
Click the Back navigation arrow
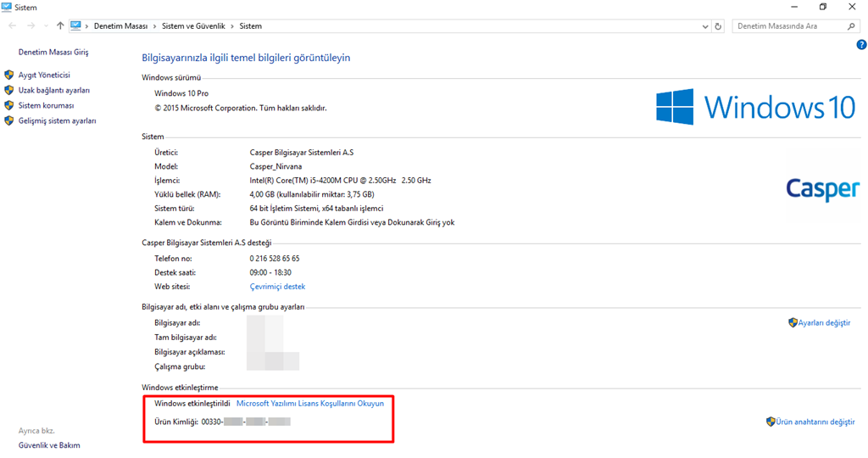coord(12,26)
